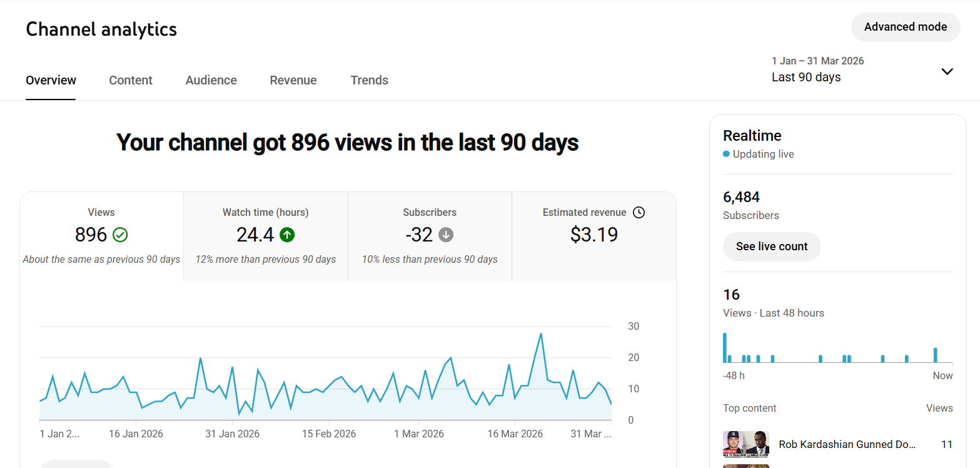Select the Views metric card
The width and height of the screenshot is (980, 468).
[x=101, y=236]
